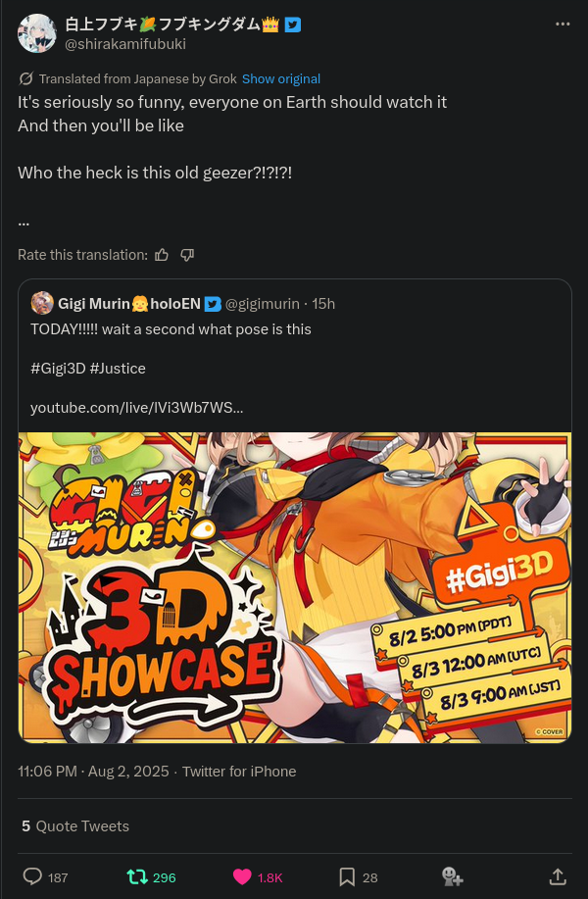
Task: Rate translation with thumbs down
Action: 187,255
